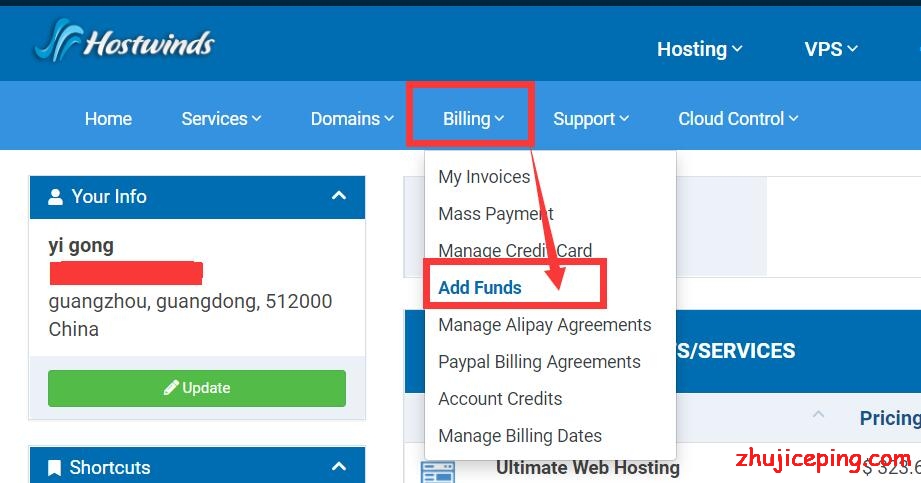Open Manage Alipay Agreements
Screen dimensions: 921x483
pos(544,325)
